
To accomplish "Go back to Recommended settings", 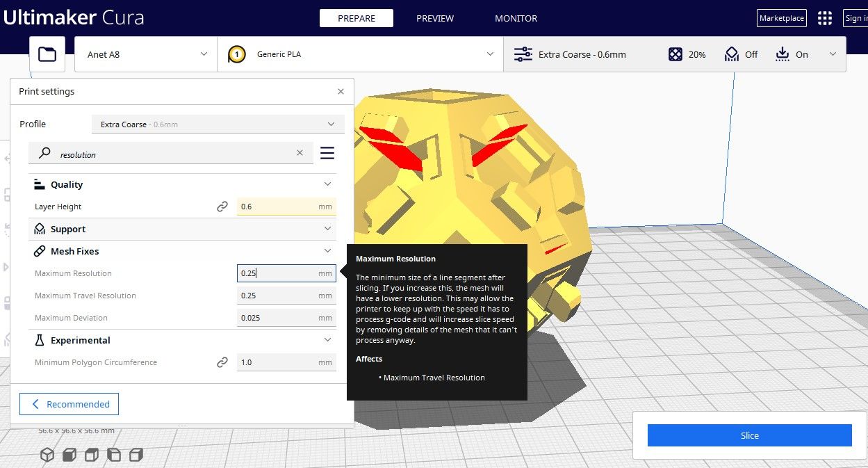I will (x=69, y=404).
